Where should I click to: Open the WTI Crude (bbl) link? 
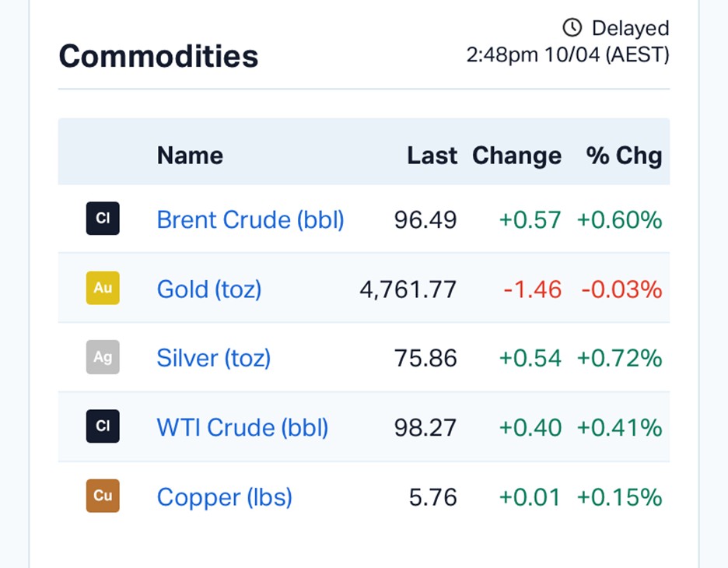243,427
